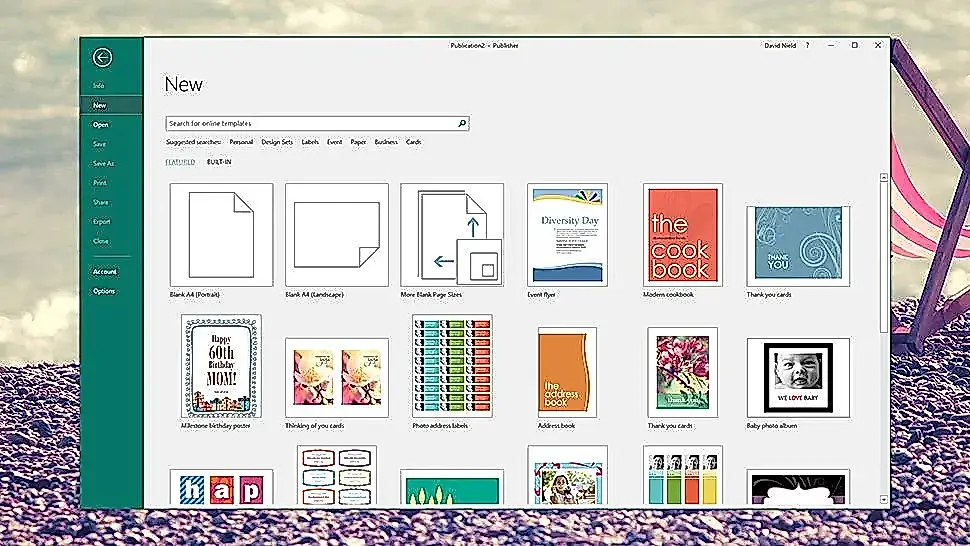This screenshot has height=546, width=970.
Task: Open the Export page
Action: pos(101,221)
